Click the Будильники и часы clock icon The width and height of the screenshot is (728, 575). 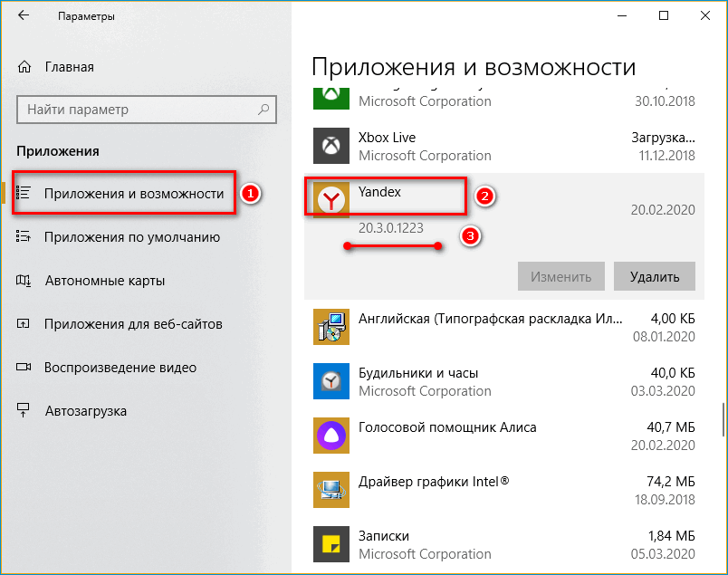pos(330,381)
